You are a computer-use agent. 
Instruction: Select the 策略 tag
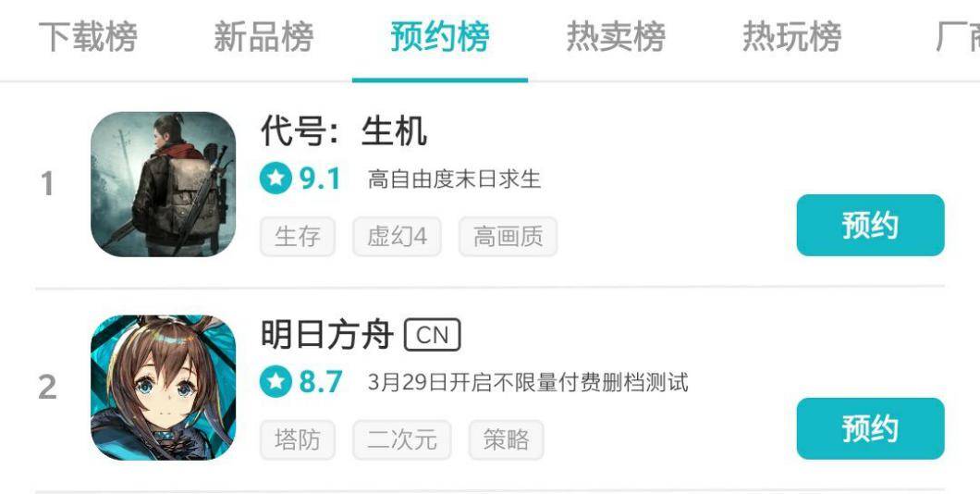tap(507, 439)
